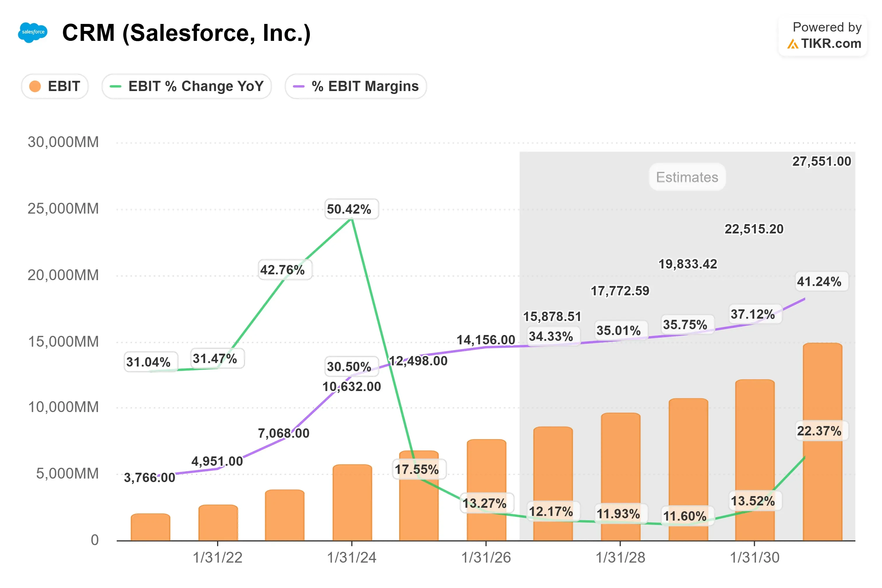Click the 10,632.00 EBIT value
882x588 pixels.
(352, 387)
